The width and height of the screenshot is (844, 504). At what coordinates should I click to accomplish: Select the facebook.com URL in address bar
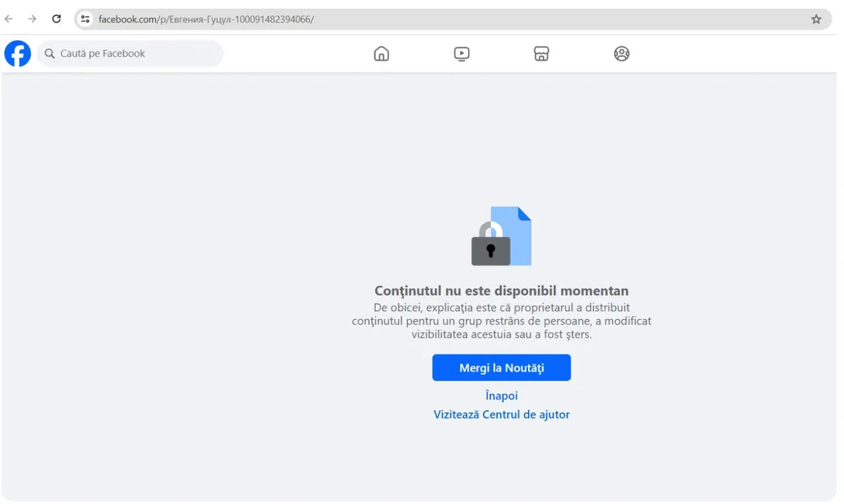(x=206, y=19)
